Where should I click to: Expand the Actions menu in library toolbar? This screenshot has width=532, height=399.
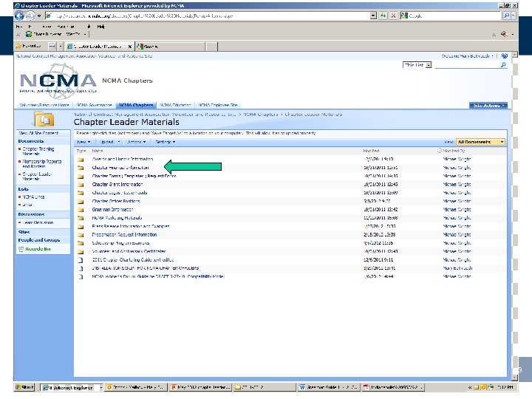point(137,142)
